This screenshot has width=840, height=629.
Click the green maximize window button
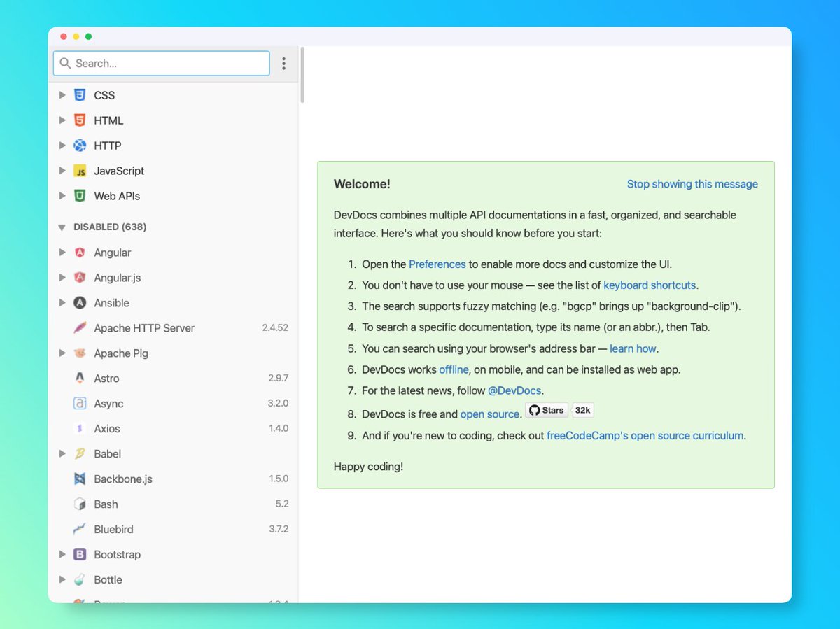88,36
